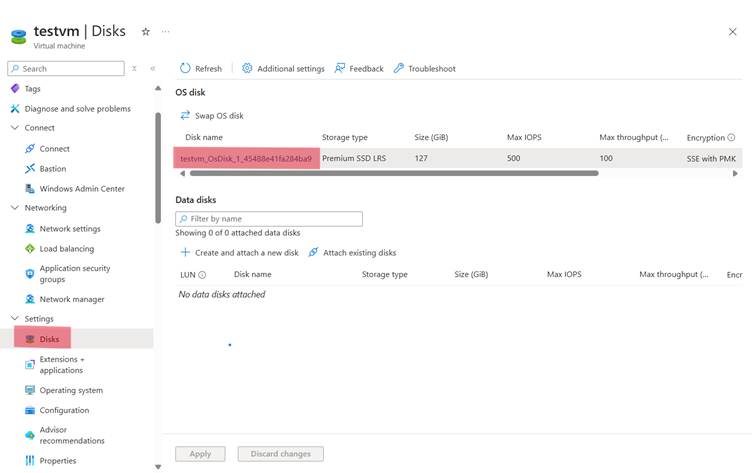The height and width of the screenshot is (473, 752).
Task: Click the Troubleshoot wrench icon
Action: [x=399, y=68]
